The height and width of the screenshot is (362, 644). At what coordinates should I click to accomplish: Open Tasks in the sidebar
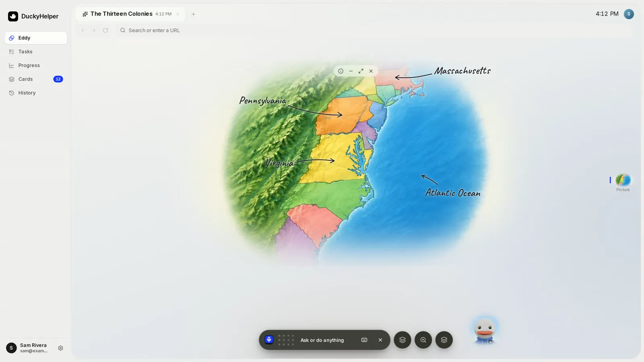36,51
